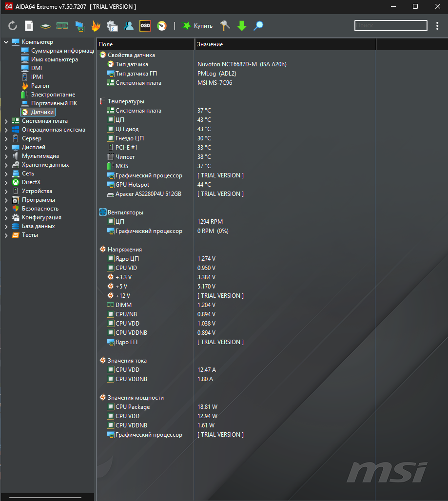Launch the system stability test flame icon
The width and height of the screenshot is (448, 501).
pos(96,26)
